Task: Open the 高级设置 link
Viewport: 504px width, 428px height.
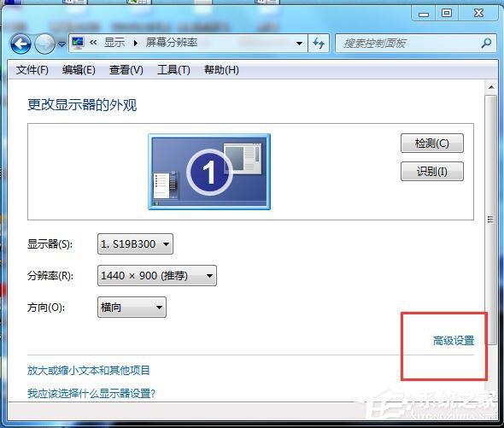Action: coord(454,340)
